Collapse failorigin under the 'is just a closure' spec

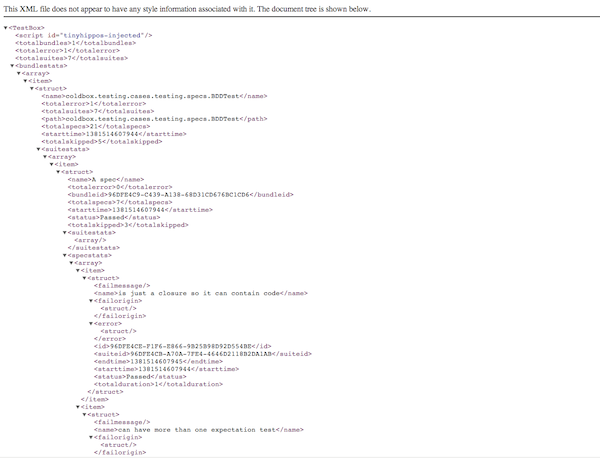pos(89,301)
